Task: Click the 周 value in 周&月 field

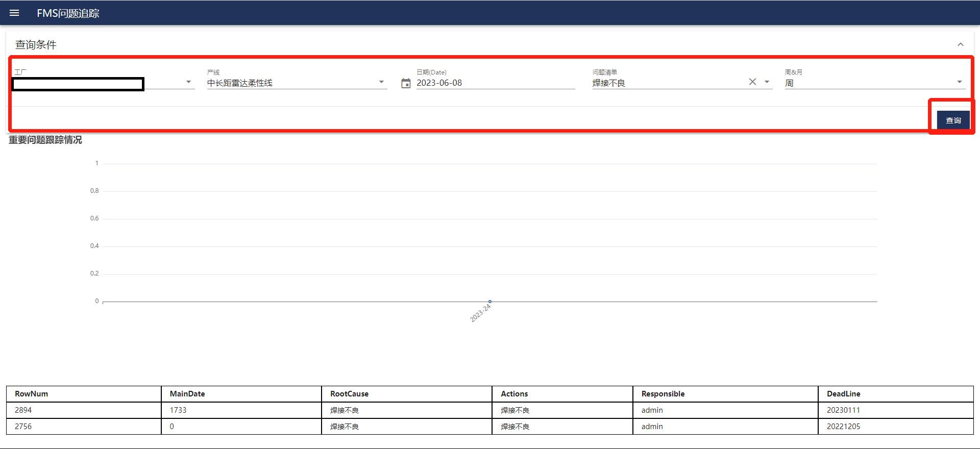Action: pyautogui.click(x=789, y=83)
